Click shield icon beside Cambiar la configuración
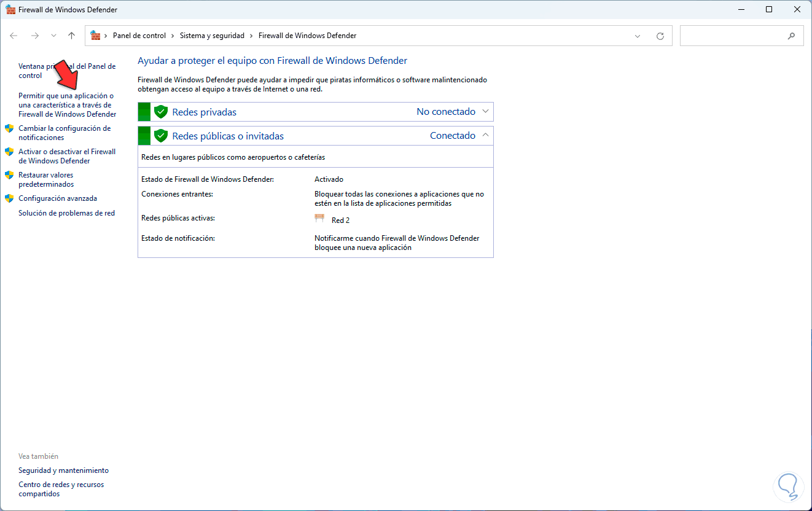Viewport: 812px width, 511px height. 9,128
